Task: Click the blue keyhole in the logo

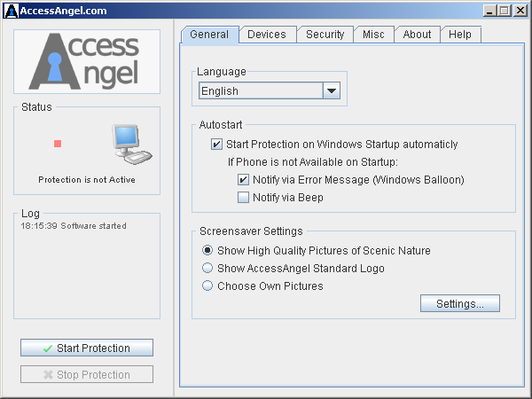Action: pos(55,66)
